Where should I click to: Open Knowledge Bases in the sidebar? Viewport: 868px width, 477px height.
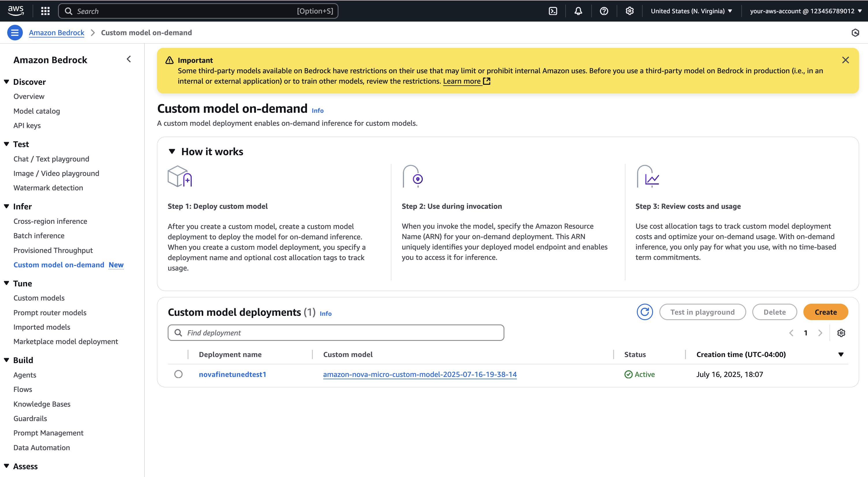(42, 404)
